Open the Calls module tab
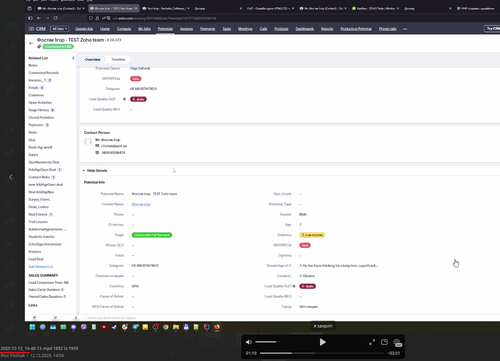This screenshot has width=500, height=361. coord(263,29)
